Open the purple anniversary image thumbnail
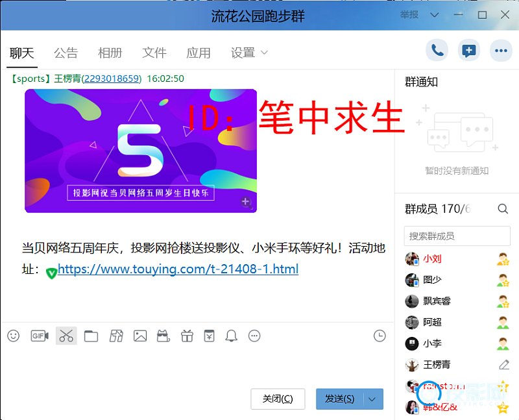The image size is (519, 420). pyautogui.click(x=141, y=151)
